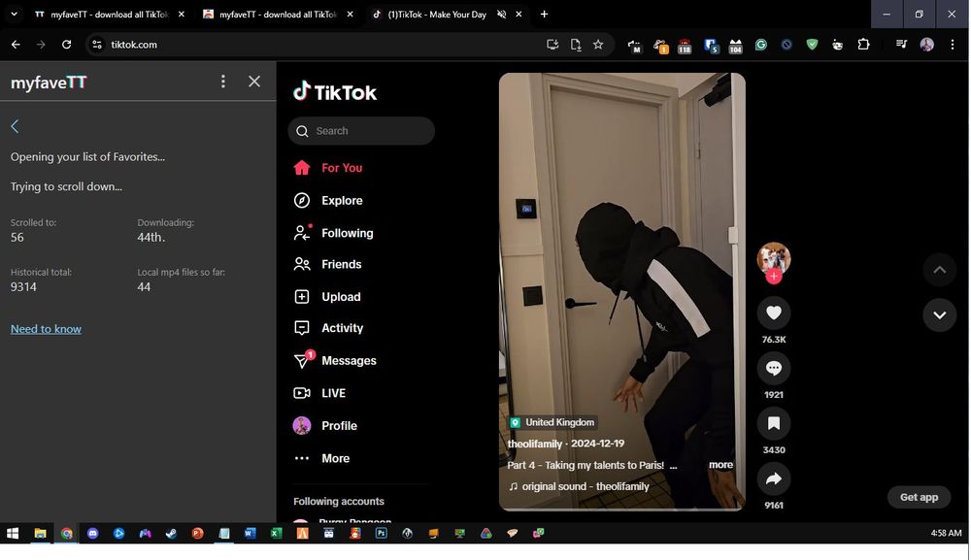Navigate back in the browser
The width and height of the screenshot is (971, 560).
[x=16, y=45]
